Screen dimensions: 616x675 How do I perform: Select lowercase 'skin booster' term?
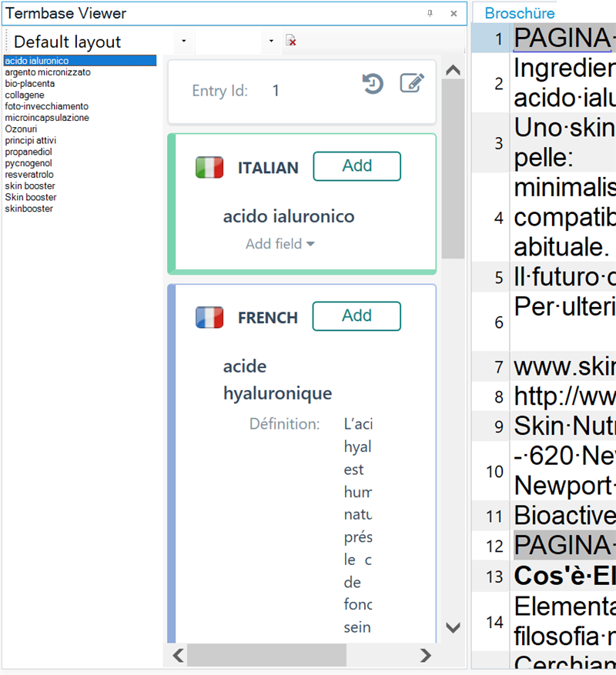tap(30, 186)
